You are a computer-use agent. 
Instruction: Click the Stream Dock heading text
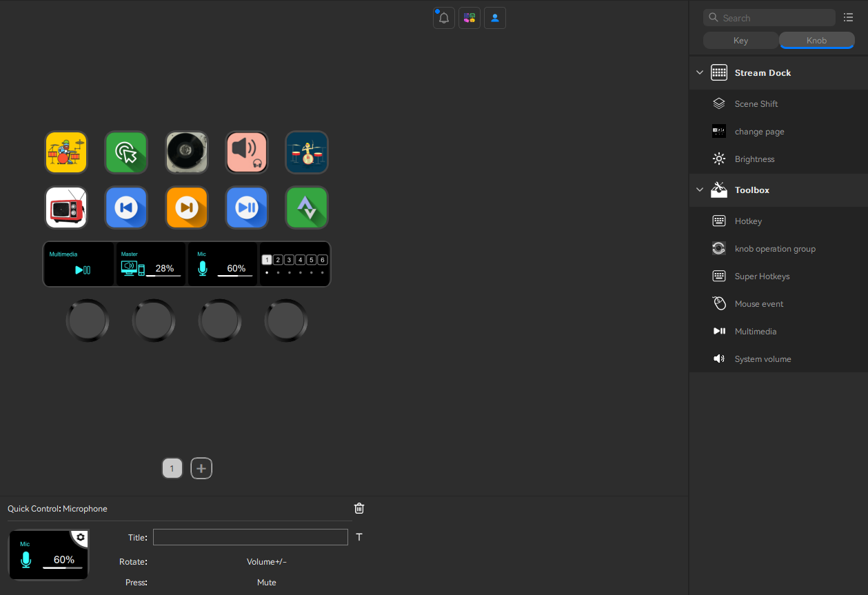[x=763, y=72]
